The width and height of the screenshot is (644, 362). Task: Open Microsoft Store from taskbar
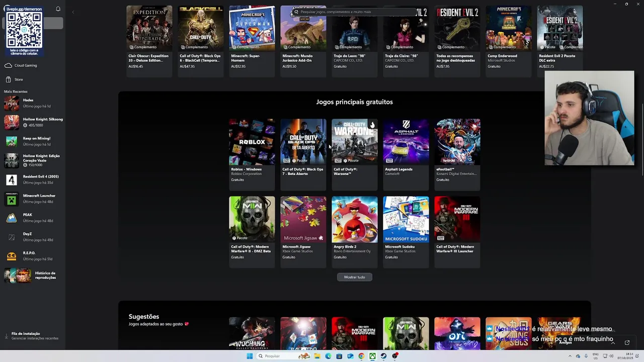point(339,356)
